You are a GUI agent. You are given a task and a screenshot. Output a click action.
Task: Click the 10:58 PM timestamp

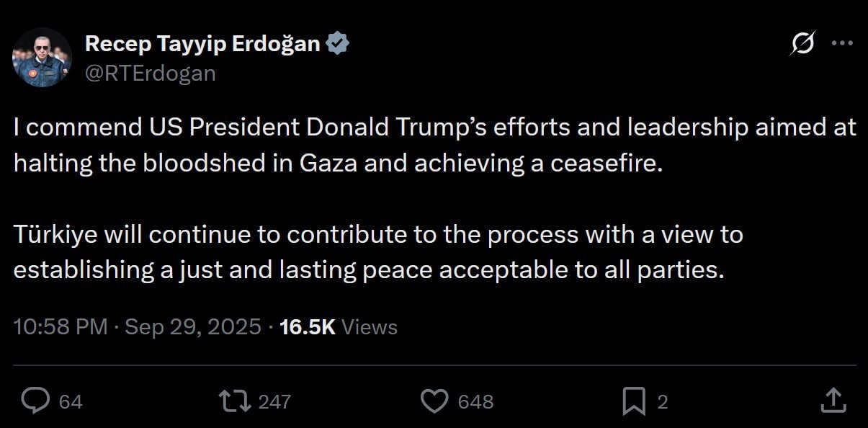(x=60, y=327)
